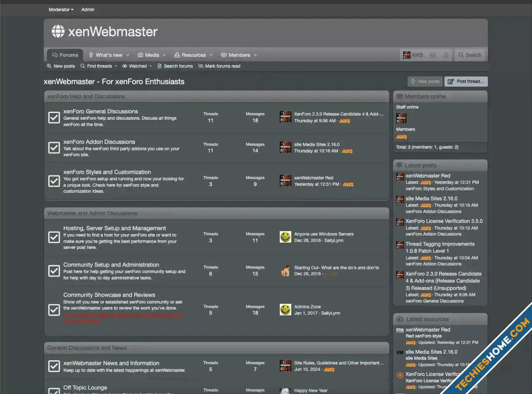Click xenWebmaster Red resource icon in Latest resources

coord(400,331)
